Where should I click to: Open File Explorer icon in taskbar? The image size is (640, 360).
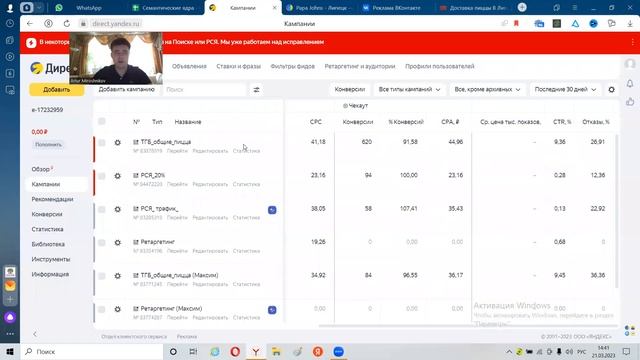coord(276,351)
